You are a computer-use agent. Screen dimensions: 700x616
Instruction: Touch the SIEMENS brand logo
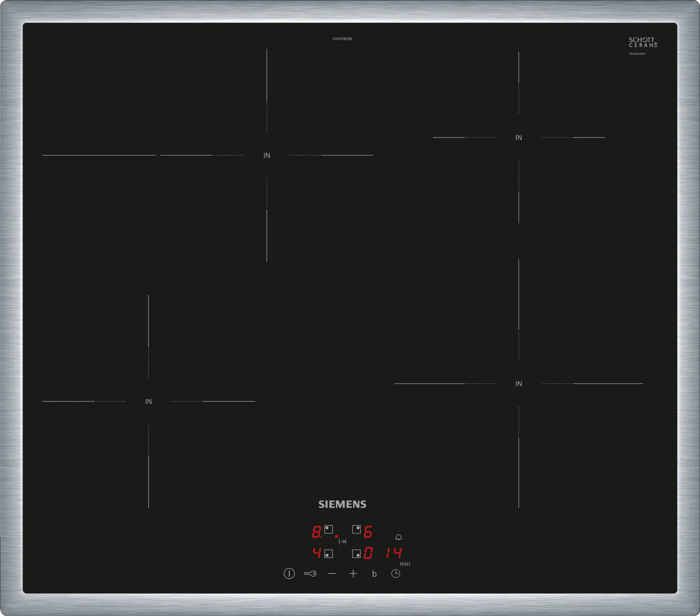pyautogui.click(x=342, y=504)
